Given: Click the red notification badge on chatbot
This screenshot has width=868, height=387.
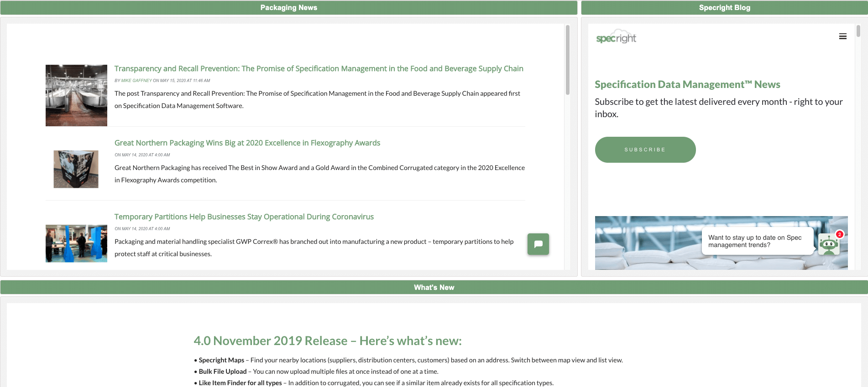Looking at the screenshot, I should point(839,234).
